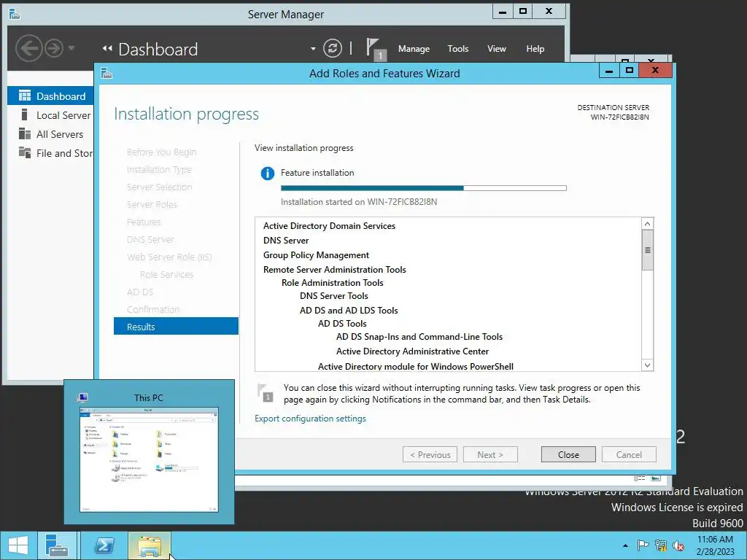
Task: Open the Tools menu
Action: coord(458,49)
